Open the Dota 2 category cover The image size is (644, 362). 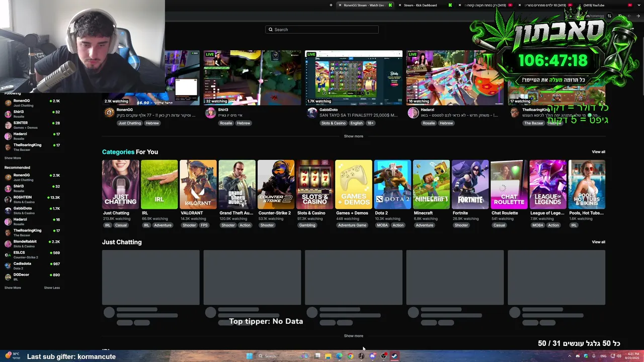click(x=392, y=184)
